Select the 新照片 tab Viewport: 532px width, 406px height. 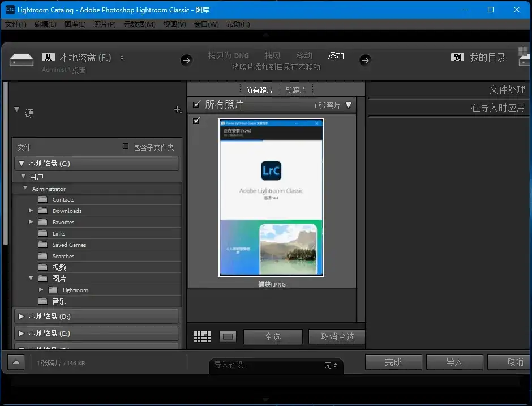[295, 90]
